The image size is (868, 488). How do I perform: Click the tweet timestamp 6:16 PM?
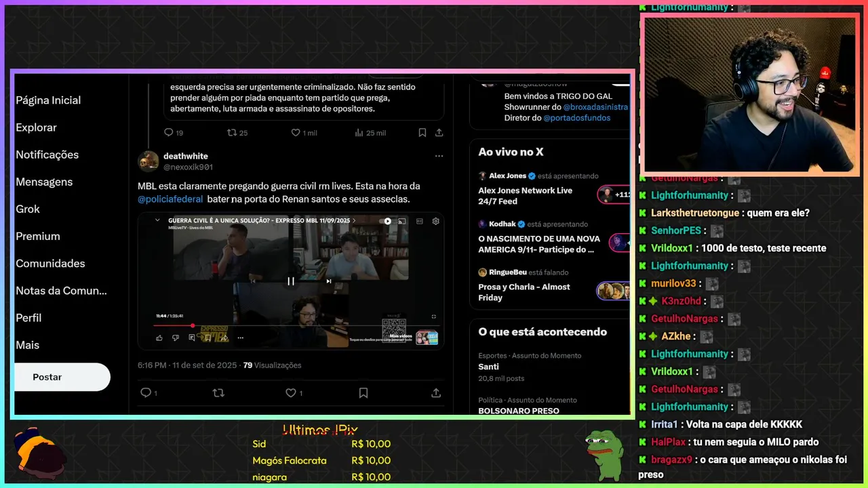point(187,365)
